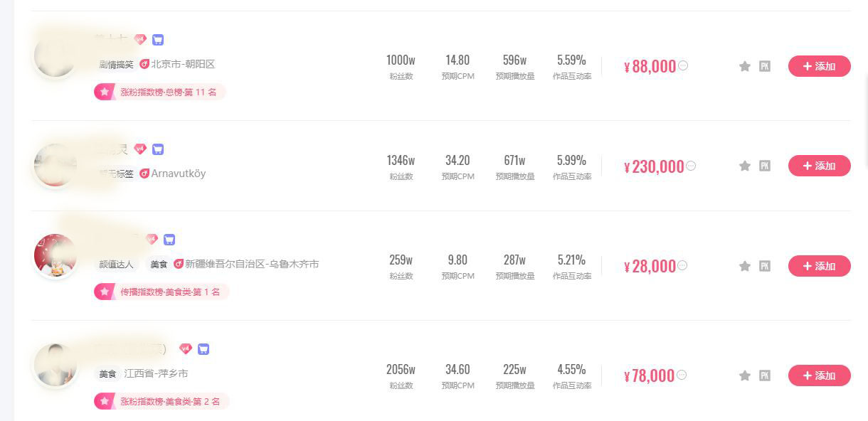Screen dimensions: 868x421
Task: Click the v4 diamond badge in the 北京市-朝阳区 row
Action: point(140,40)
